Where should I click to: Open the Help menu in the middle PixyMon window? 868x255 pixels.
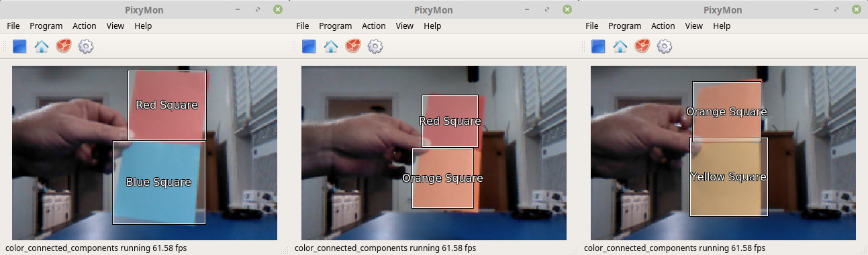tap(432, 25)
